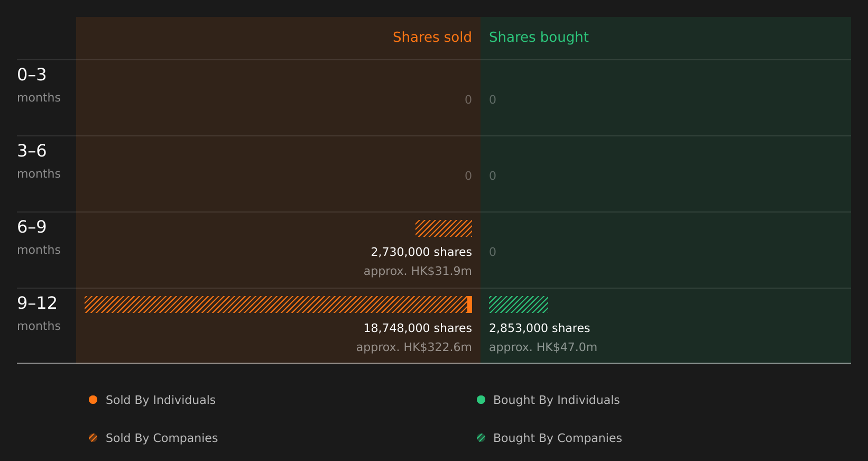Screen dimensions: 868x461
Task: Click the 9–12 months row label
Action: (x=39, y=314)
